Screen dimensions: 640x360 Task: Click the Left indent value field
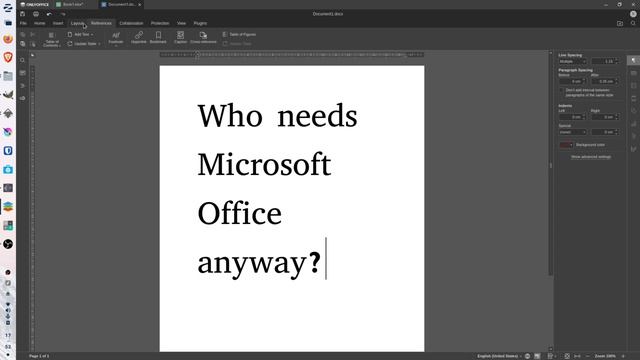tap(573, 117)
